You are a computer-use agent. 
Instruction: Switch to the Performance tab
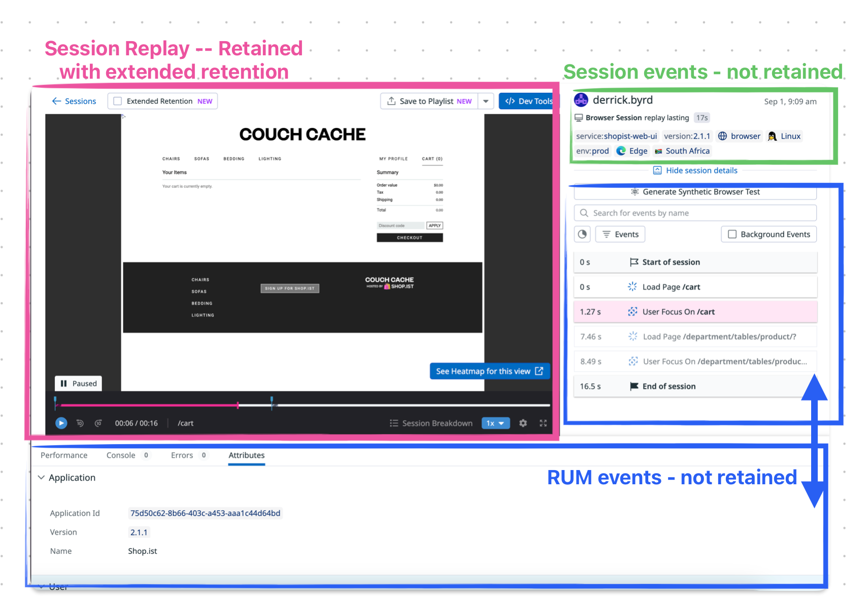coord(64,455)
